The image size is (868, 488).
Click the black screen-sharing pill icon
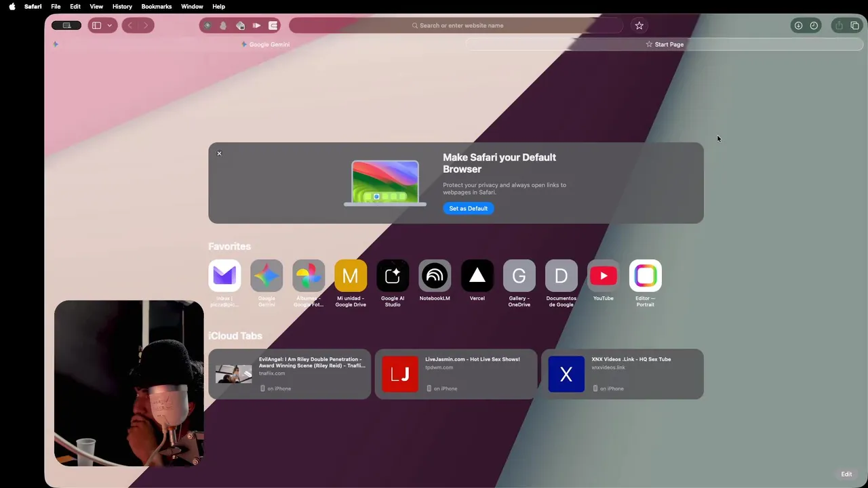[66, 26]
